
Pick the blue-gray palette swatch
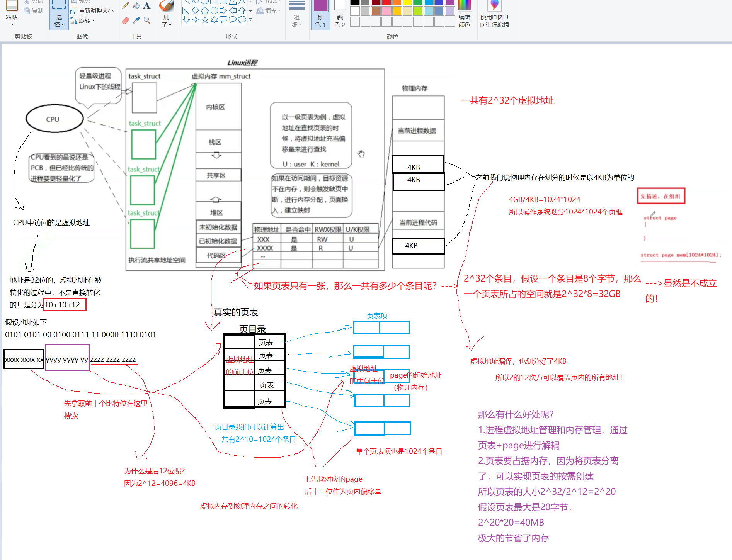pos(439,11)
